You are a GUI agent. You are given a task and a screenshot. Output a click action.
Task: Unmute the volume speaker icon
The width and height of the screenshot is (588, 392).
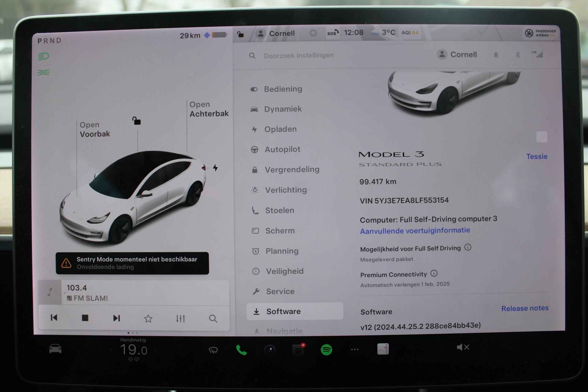[x=463, y=347]
